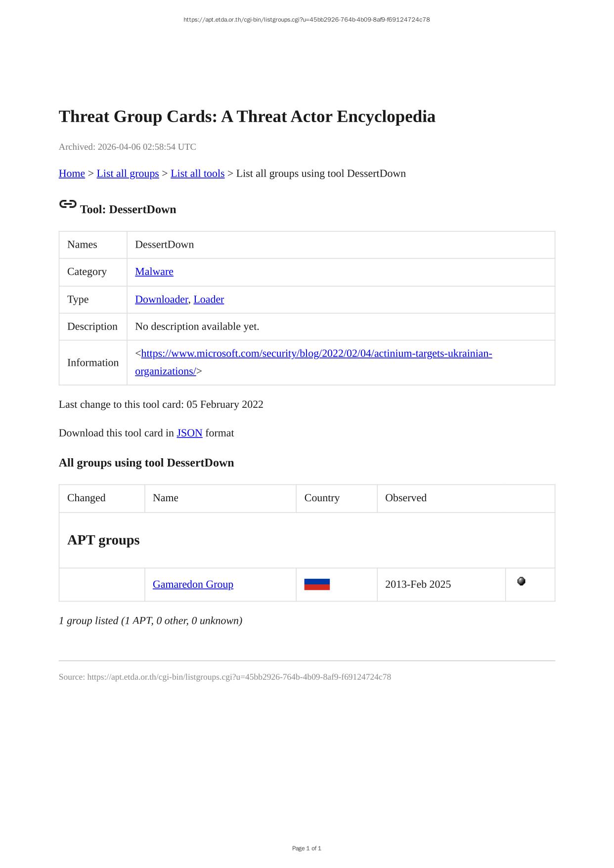Click the APT groups section heading
The height and width of the screenshot is (868, 614).
click(x=103, y=540)
